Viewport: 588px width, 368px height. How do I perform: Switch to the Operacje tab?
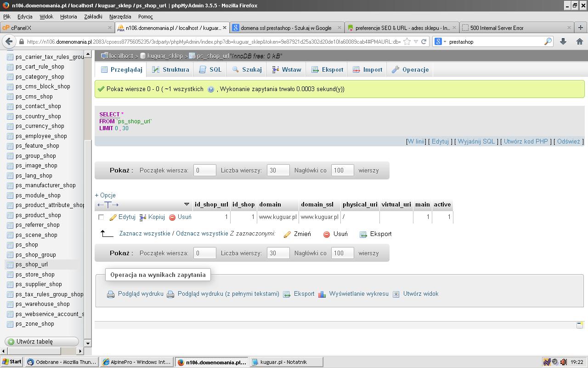[x=410, y=69]
